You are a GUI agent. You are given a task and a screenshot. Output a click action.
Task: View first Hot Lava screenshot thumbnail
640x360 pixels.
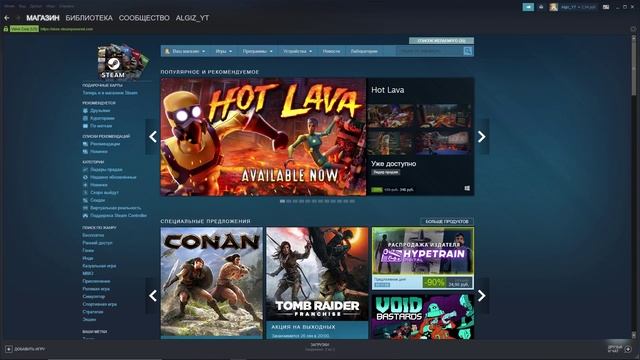pyautogui.click(x=391, y=116)
